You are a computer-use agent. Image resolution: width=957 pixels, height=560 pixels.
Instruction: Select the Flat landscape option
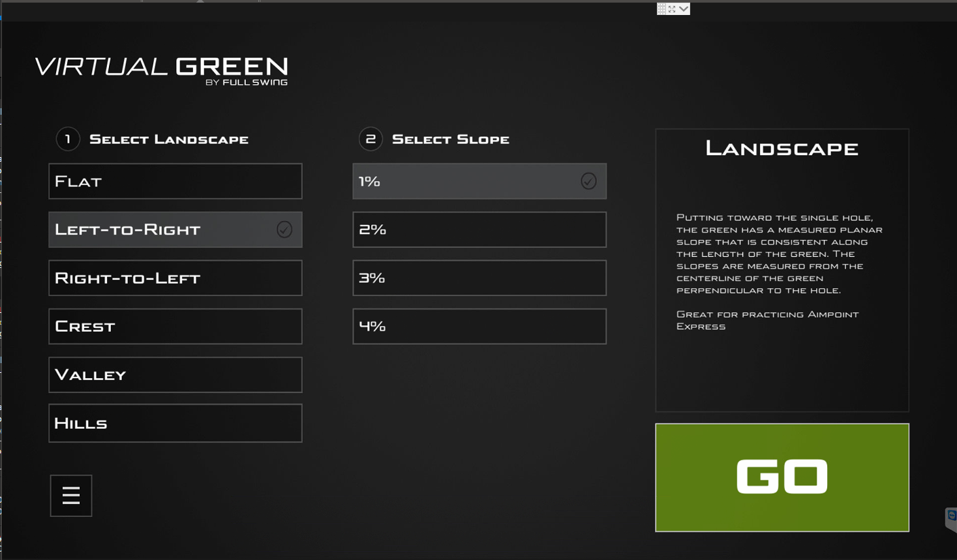[175, 181]
